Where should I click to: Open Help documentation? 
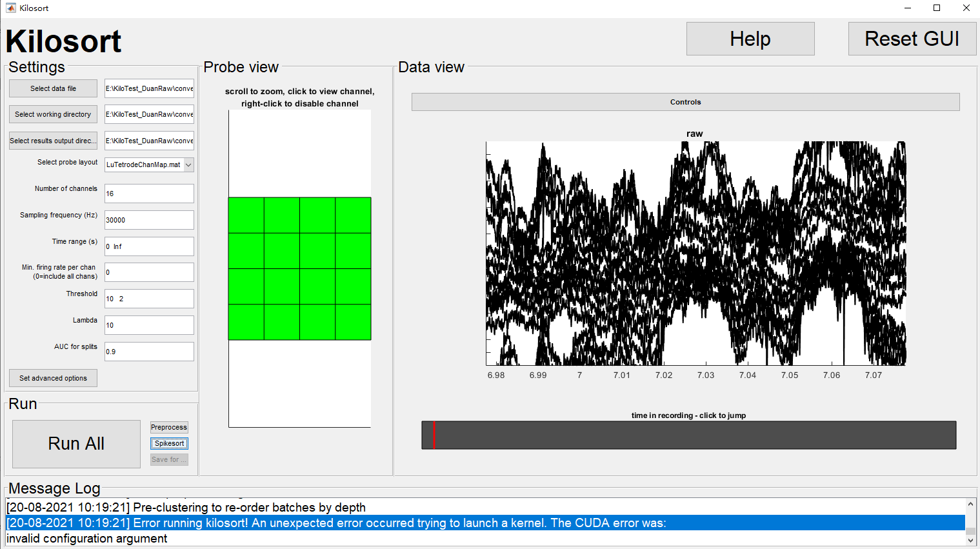click(x=750, y=38)
